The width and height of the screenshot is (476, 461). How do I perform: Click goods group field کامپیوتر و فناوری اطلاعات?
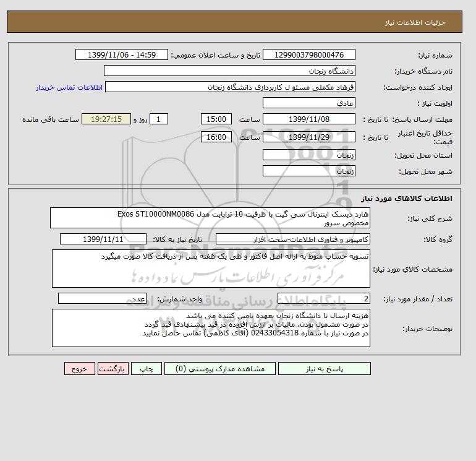tap(292, 239)
